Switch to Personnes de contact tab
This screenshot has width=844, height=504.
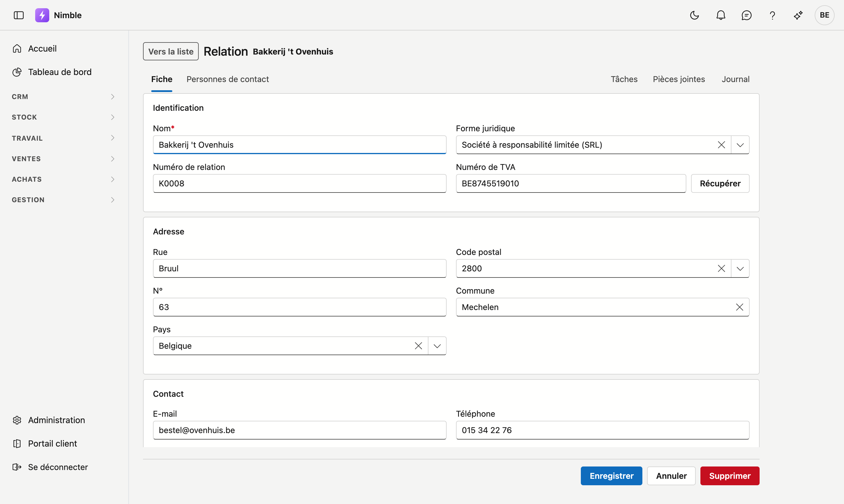227,79
